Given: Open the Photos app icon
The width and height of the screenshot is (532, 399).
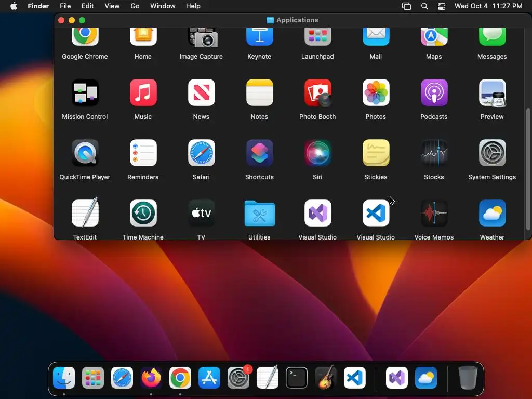Looking at the screenshot, I should coord(376,92).
